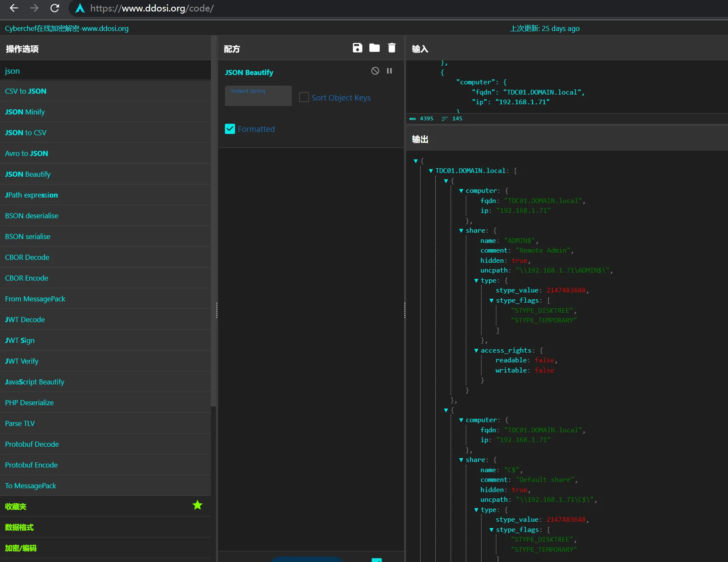728x562 pixels.
Task: Collapse the access_rights node
Action: pos(476,351)
